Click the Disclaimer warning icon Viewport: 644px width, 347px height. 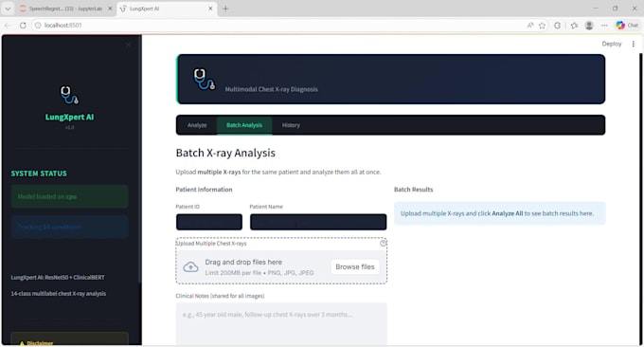pyautogui.click(x=22, y=343)
